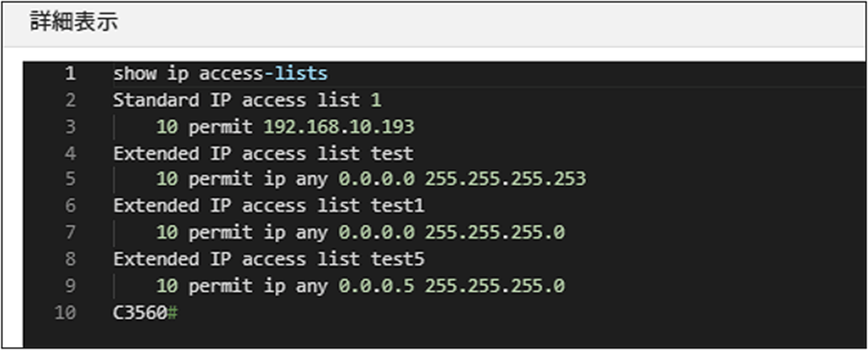This screenshot has width=868, height=350.
Task: Click the 0.0.0.5 address on line 9
Action: click(x=376, y=285)
